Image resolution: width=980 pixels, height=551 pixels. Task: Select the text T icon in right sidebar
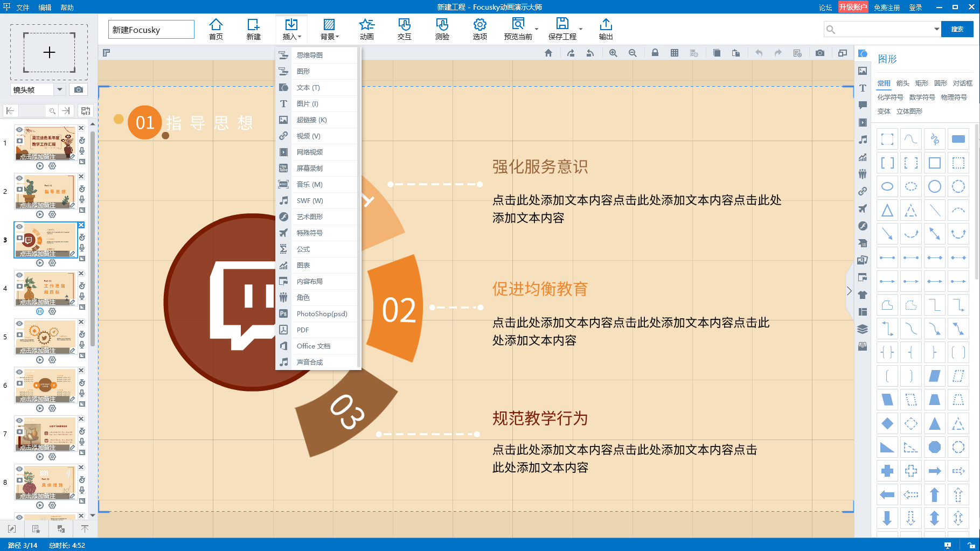(x=863, y=88)
